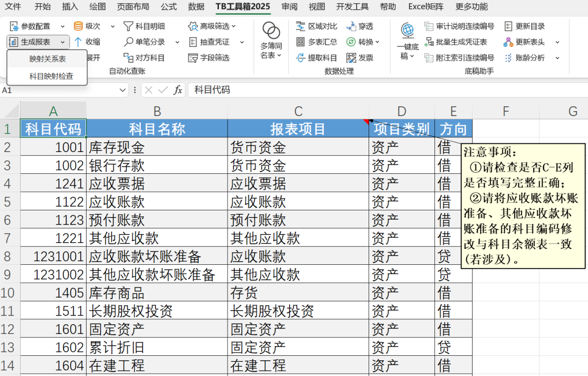Click 发票 tool icon
588x376 pixels.
[x=351, y=58]
